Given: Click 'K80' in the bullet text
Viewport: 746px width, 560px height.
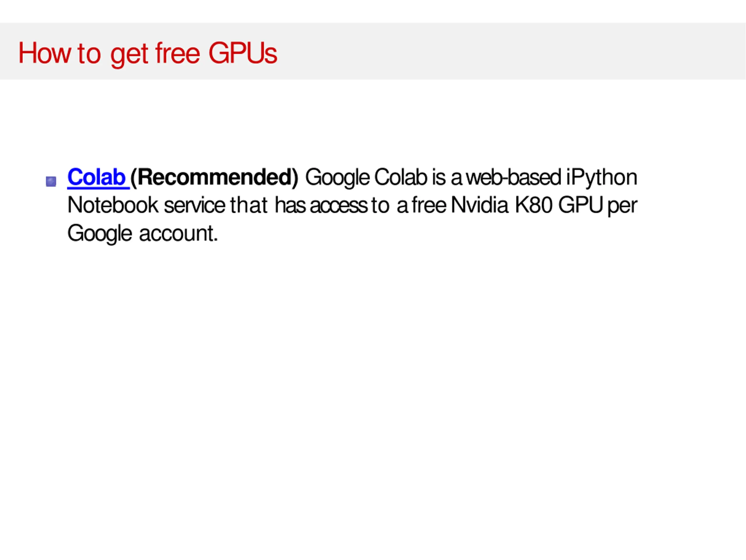Looking at the screenshot, I should [533, 205].
